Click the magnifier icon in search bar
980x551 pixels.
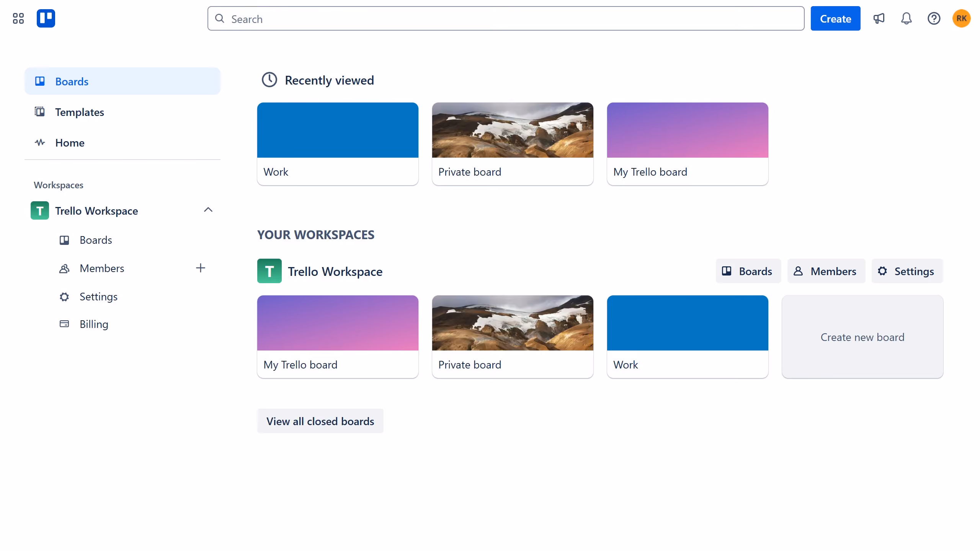220,18
